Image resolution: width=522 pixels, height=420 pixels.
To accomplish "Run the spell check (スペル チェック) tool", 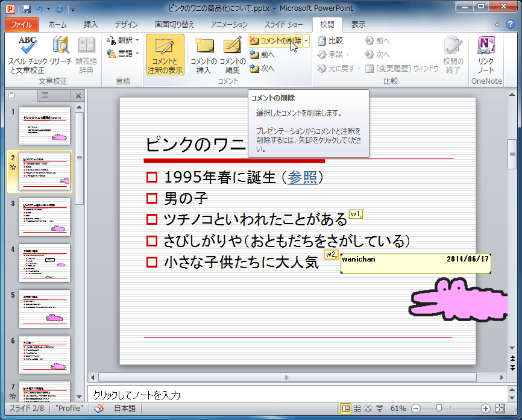I will 28,55.
